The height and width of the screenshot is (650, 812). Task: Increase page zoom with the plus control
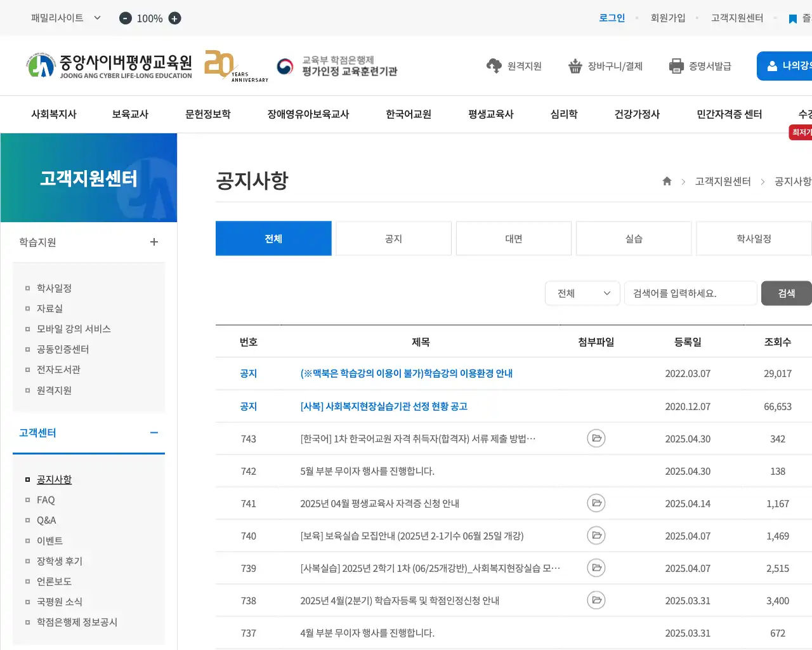(x=174, y=18)
